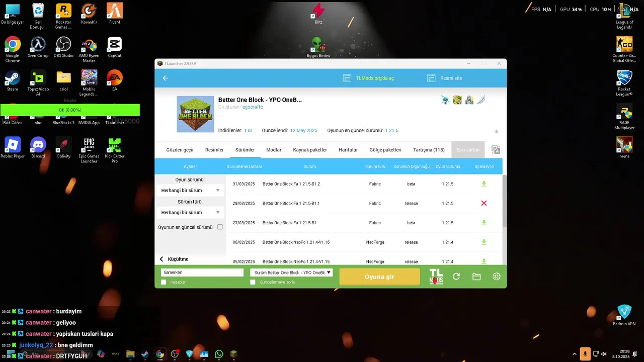The height and width of the screenshot is (362, 644).
Task: Click the map-style category icon on modpack header
Action: click(x=457, y=100)
